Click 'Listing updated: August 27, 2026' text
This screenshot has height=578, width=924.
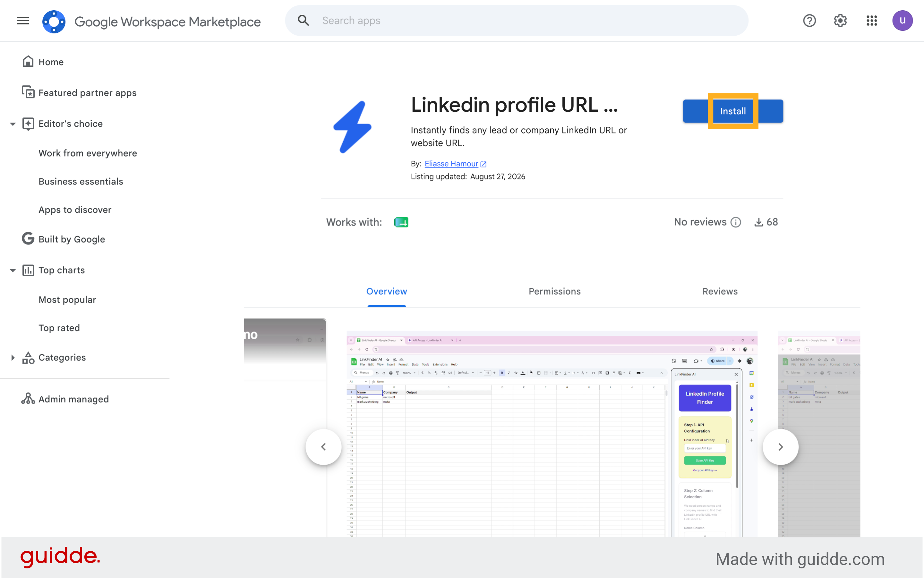468,177
